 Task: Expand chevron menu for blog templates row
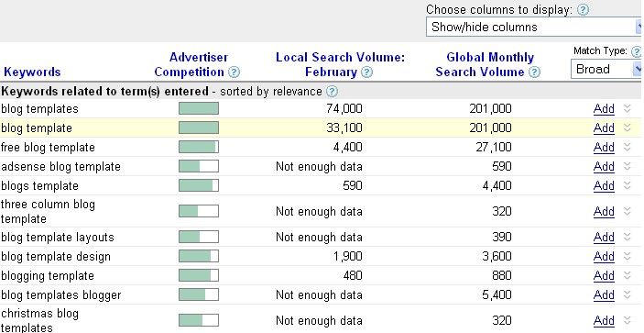[627, 108]
